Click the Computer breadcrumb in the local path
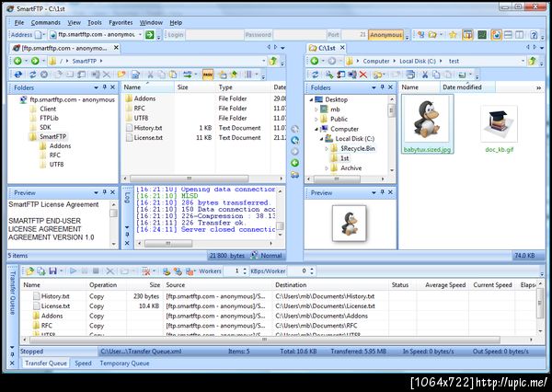The height and width of the screenshot is (392, 552). point(376,61)
